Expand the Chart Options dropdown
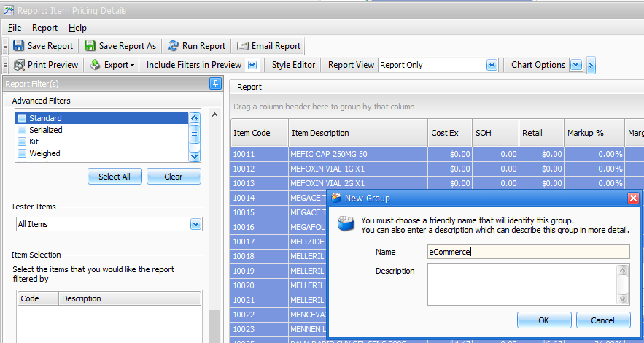 pyautogui.click(x=575, y=65)
